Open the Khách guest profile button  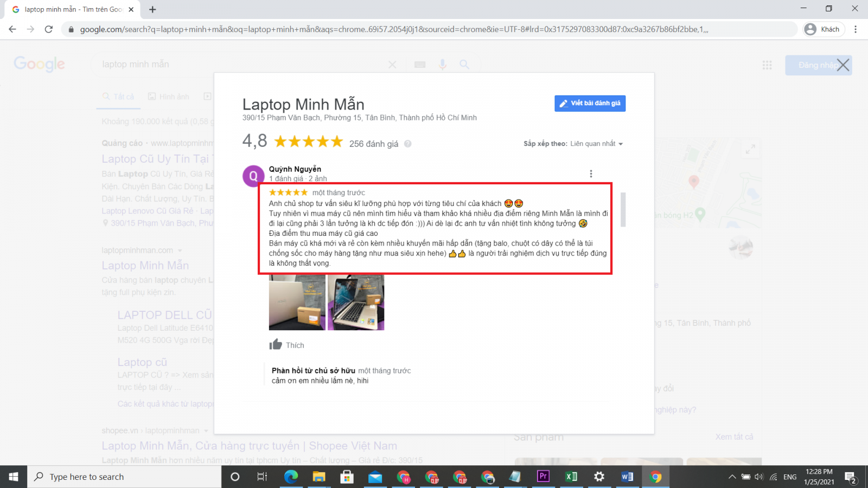pos(823,29)
